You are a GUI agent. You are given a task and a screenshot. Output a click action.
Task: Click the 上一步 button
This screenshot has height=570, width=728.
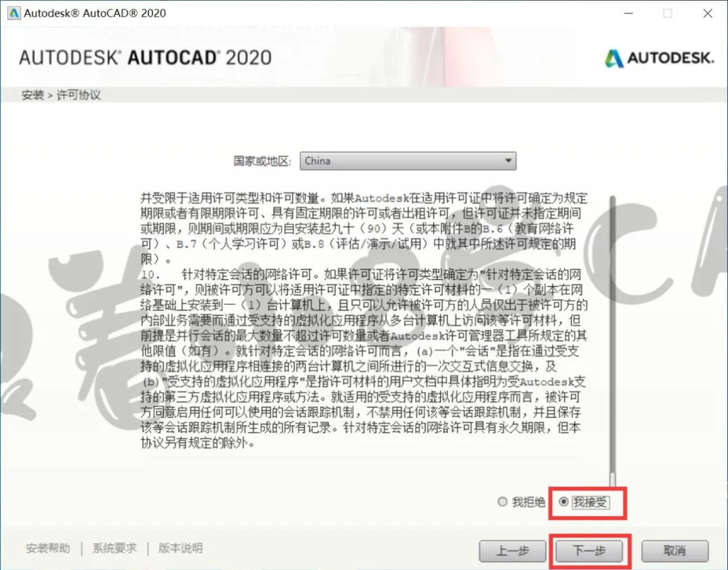[512, 551]
